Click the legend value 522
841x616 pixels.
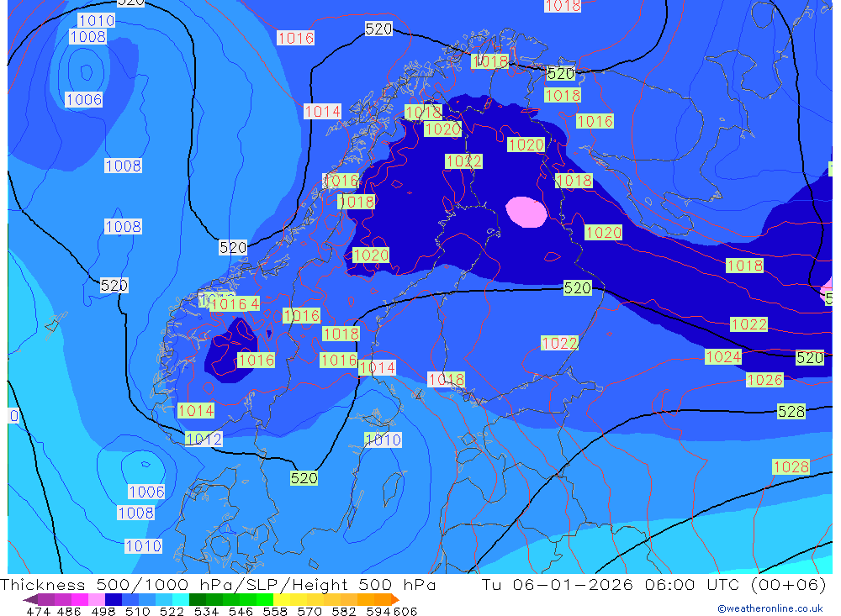(172, 611)
